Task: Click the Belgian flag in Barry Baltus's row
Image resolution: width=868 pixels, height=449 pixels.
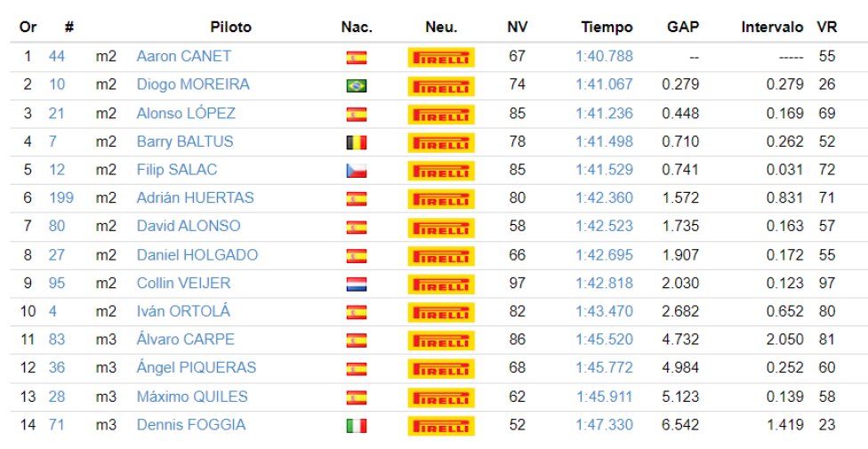Action: tap(357, 143)
